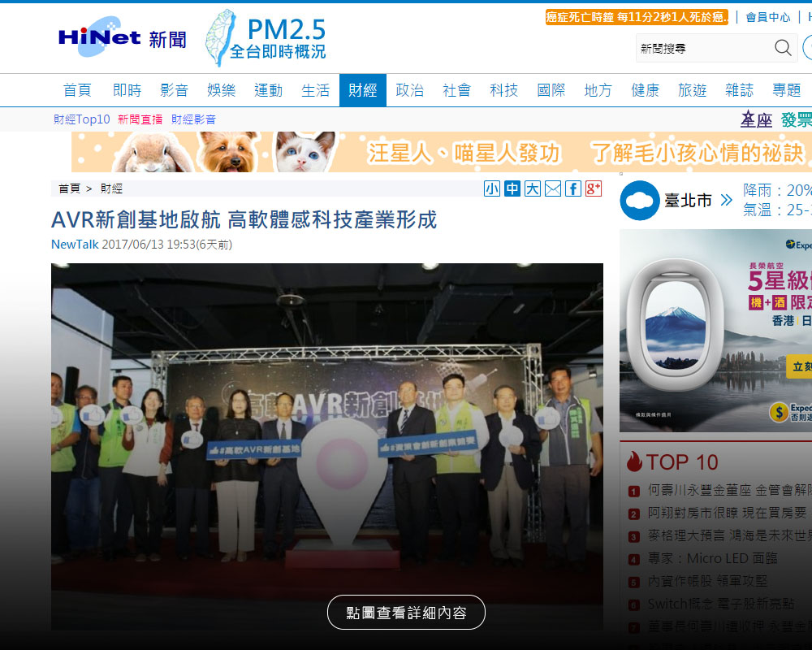Share article on Google Plus
Image resolution: width=812 pixels, height=650 pixels.
tap(594, 188)
